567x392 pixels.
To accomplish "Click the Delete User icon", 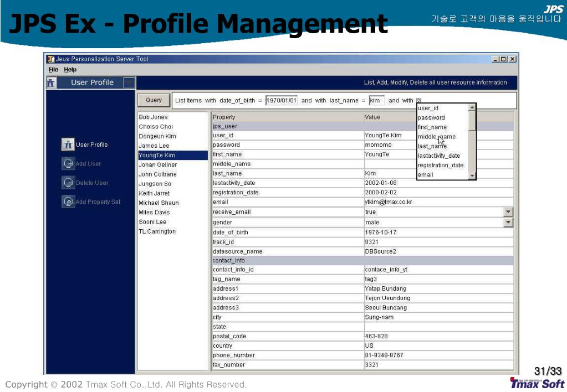I will click(x=68, y=183).
